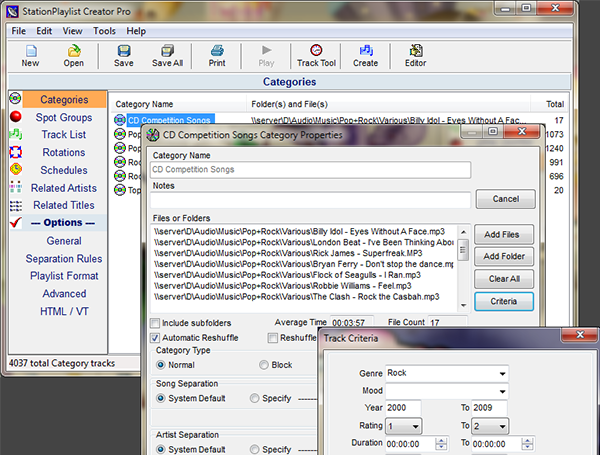
Task: Toggle Automatic Reshuffle checkbox
Action: [155, 338]
